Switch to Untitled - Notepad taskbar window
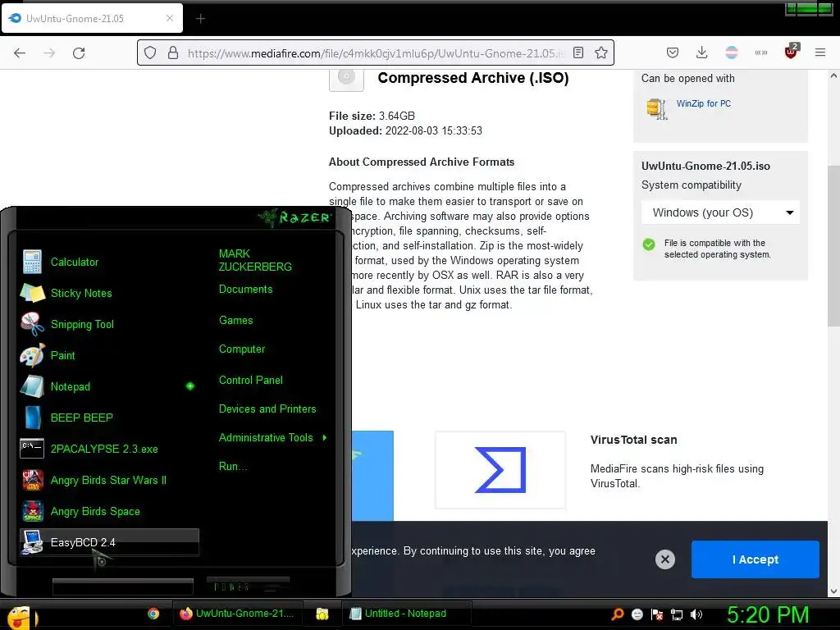840x630 pixels. point(406,614)
